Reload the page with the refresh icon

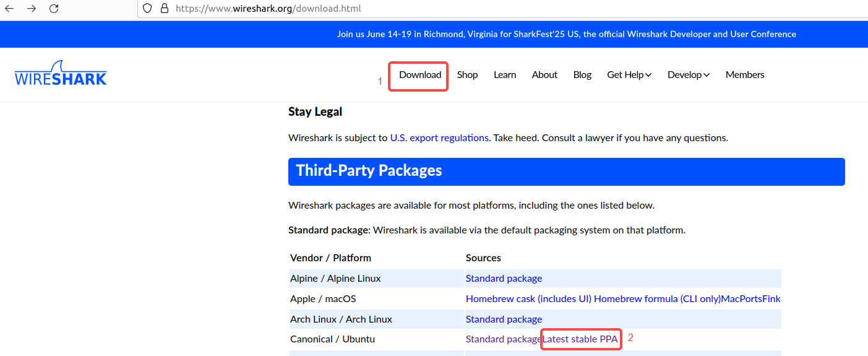point(54,9)
